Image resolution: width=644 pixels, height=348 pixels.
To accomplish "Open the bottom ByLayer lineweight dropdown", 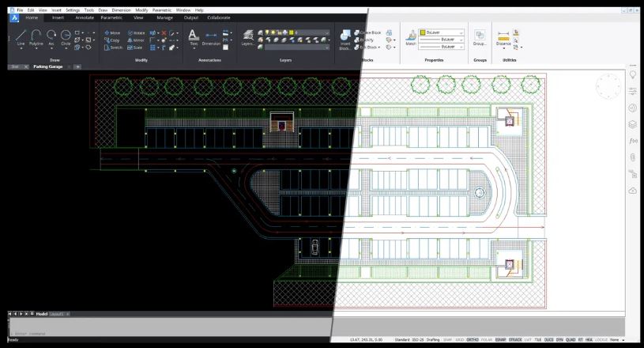I will (x=441, y=47).
